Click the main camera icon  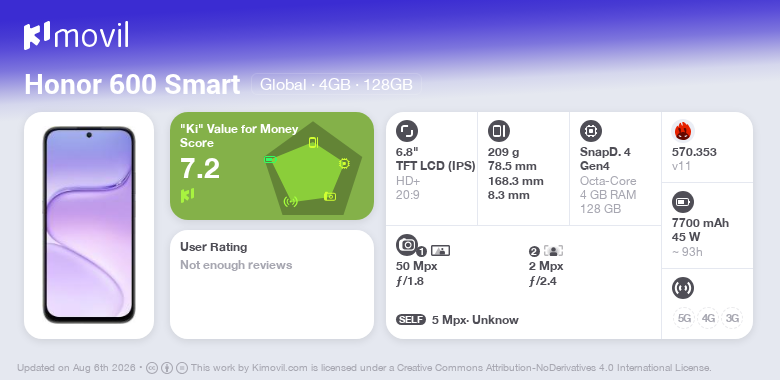coord(407,244)
